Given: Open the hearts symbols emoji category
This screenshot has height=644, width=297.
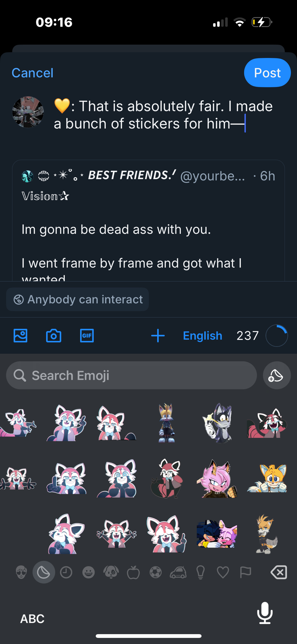Looking at the screenshot, I should (x=223, y=573).
